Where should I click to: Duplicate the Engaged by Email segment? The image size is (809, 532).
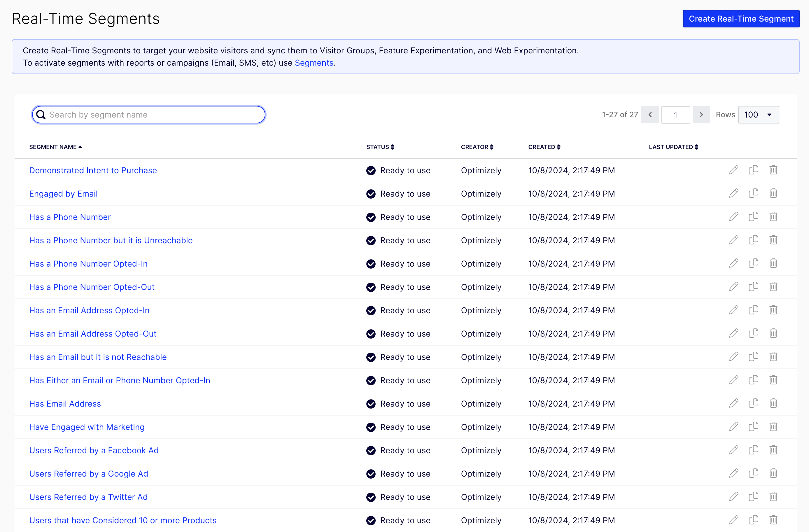click(x=753, y=193)
